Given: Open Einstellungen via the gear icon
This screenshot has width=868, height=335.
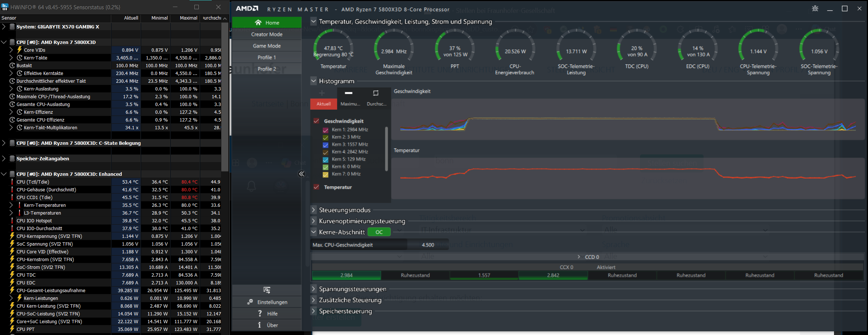Looking at the screenshot, I should click(250, 302).
